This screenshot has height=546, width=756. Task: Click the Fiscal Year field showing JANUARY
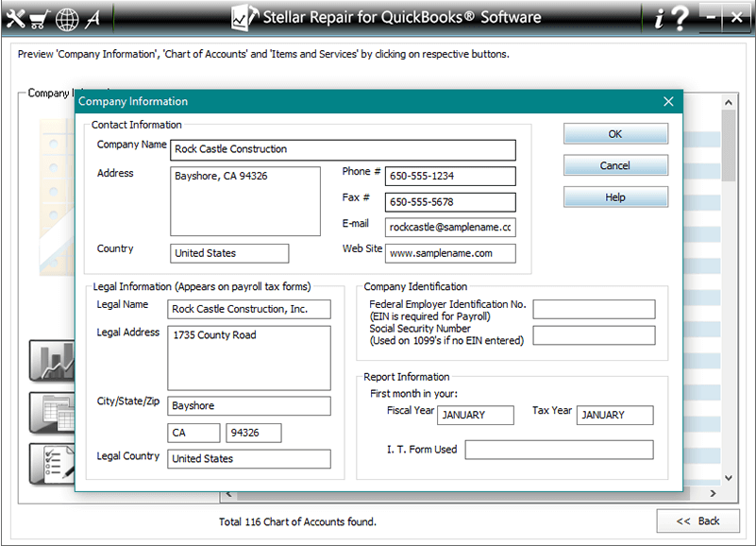tap(476, 416)
